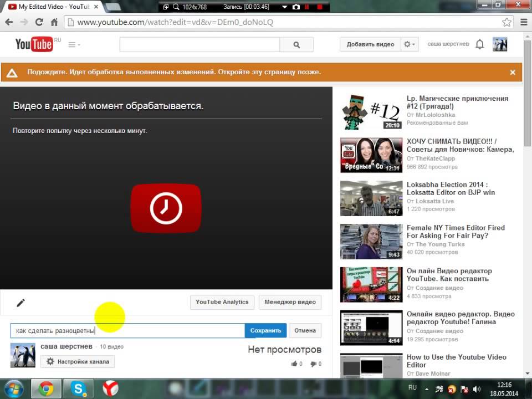Close the My Edited Video tab
This screenshot has height=399, width=532.
point(96,7)
